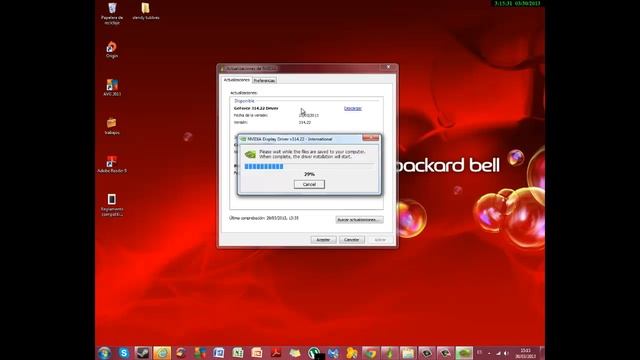Viewport: 640px width, 360px height.
Task: Open the yellow folder beside the recycle bin
Action: click(x=146, y=11)
